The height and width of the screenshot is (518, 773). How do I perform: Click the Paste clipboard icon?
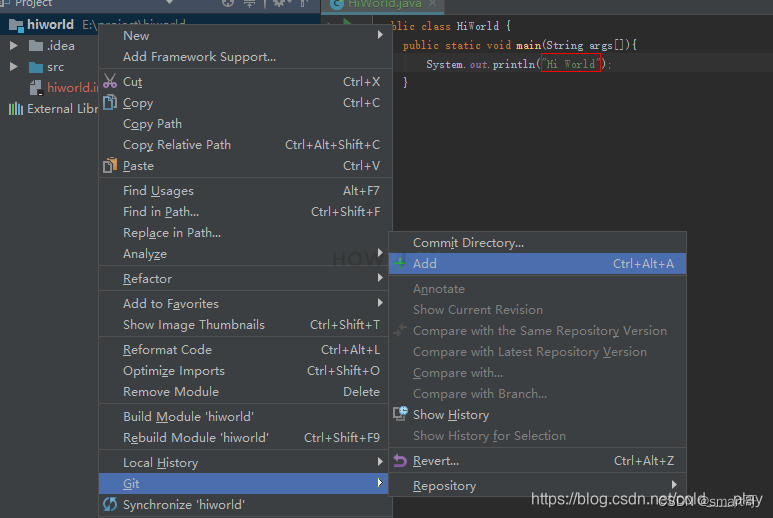[x=110, y=165]
